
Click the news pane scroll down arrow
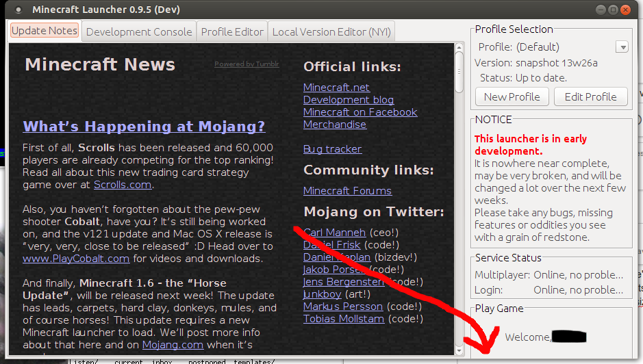(x=459, y=351)
